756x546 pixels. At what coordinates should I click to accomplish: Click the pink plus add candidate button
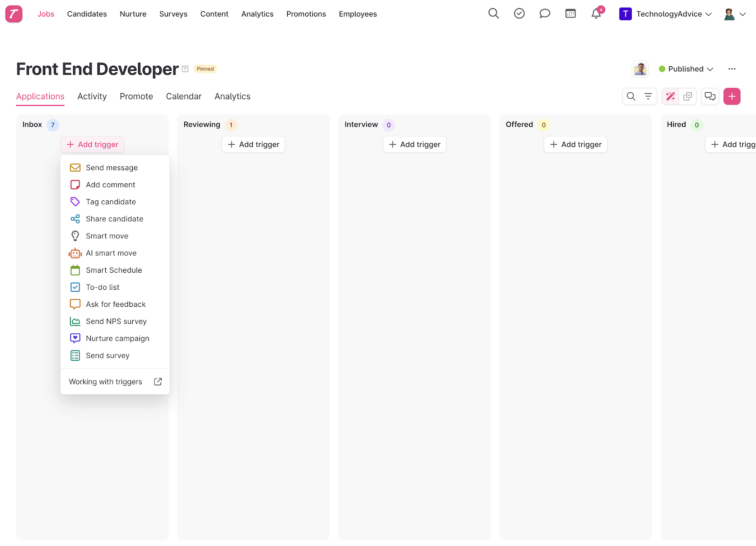(x=732, y=96)
